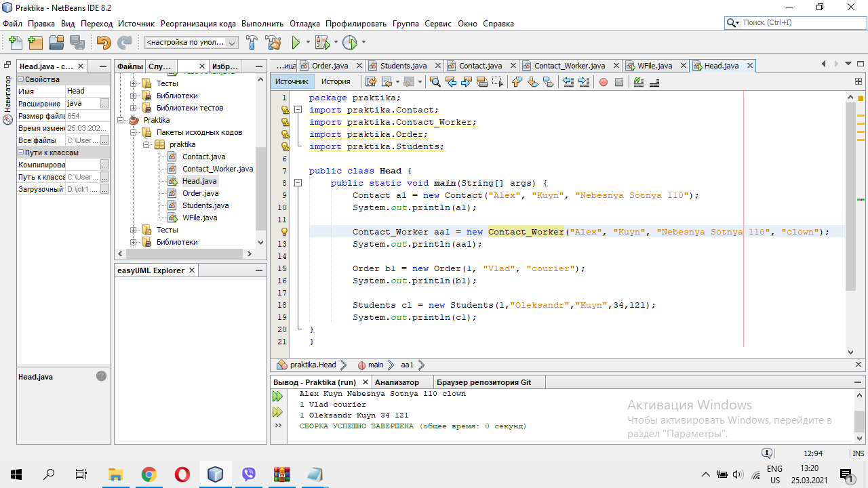This screenshot has width=868, height=488.
Task: Toggle bookmark icon in editor toolbar
Action: pyautogui.click(x=549, y=82)
